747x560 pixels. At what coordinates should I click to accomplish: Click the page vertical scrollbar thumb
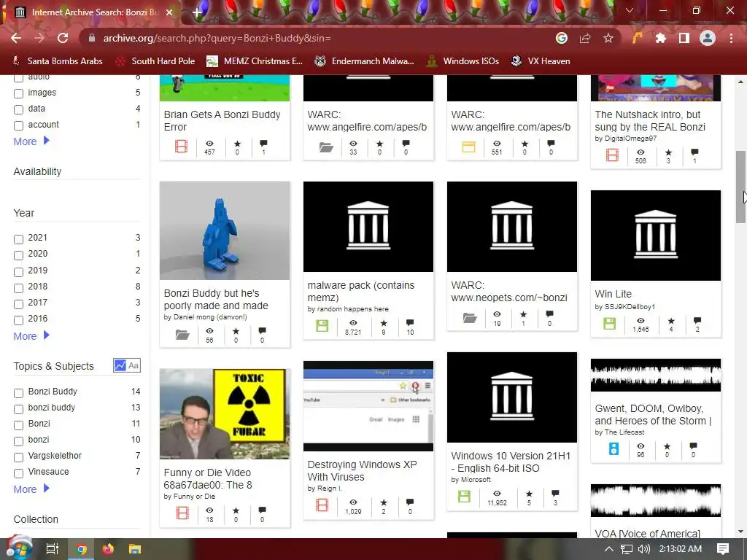coord(740,187)
